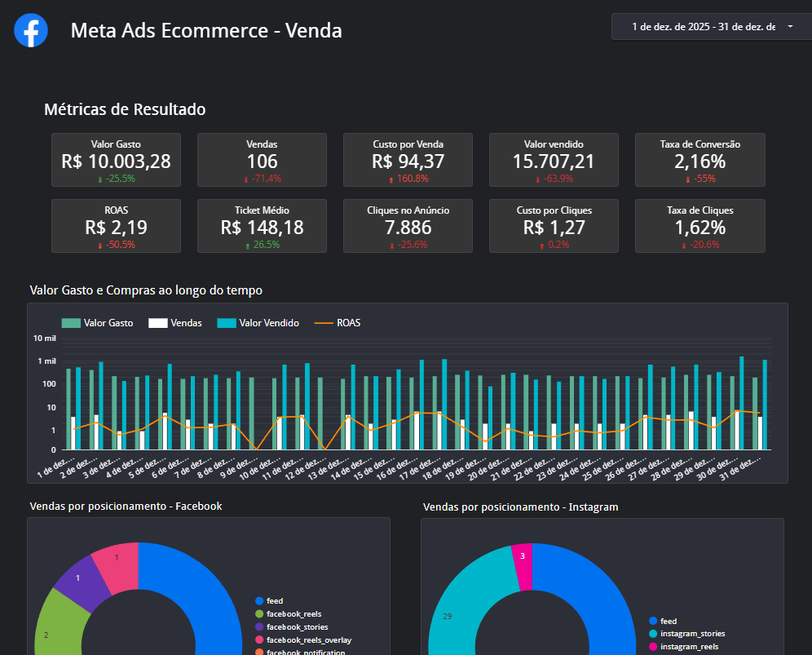Click the Valor Gasto e Compras chart title
The image size is (812, 655).
[x=146, y=290]
